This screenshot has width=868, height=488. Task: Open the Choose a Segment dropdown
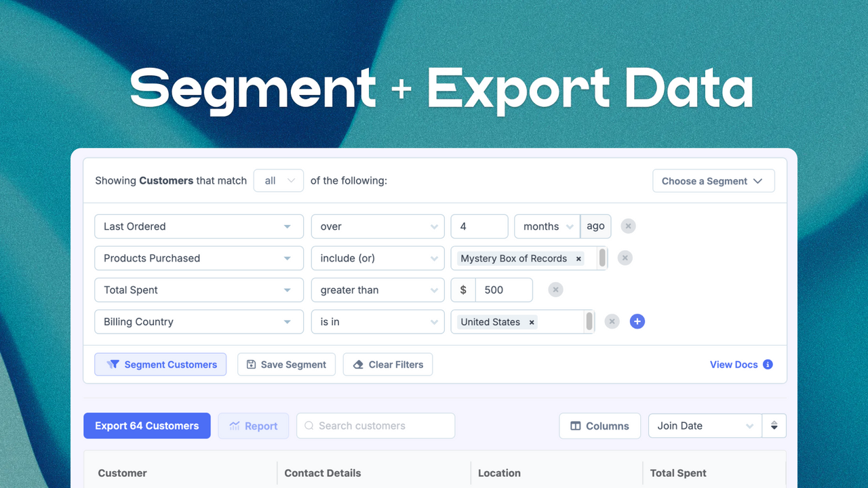pos(713,180)
